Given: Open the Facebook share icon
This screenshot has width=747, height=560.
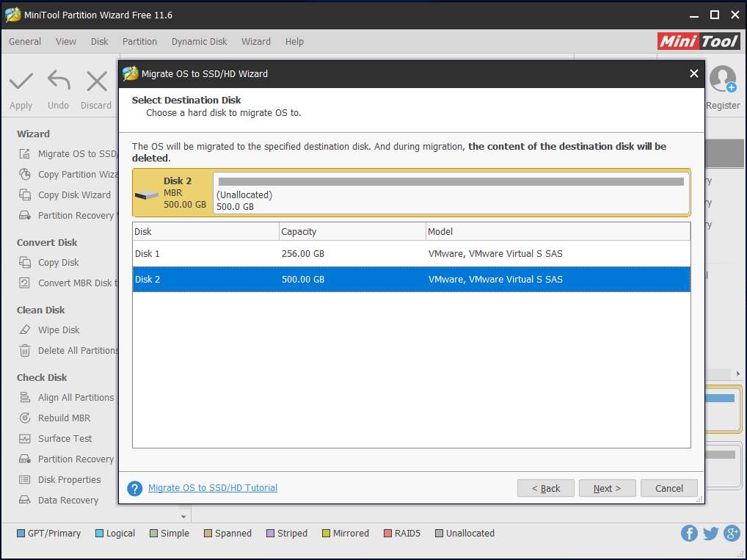Looking at the screenshot, I should coord(689,534).
